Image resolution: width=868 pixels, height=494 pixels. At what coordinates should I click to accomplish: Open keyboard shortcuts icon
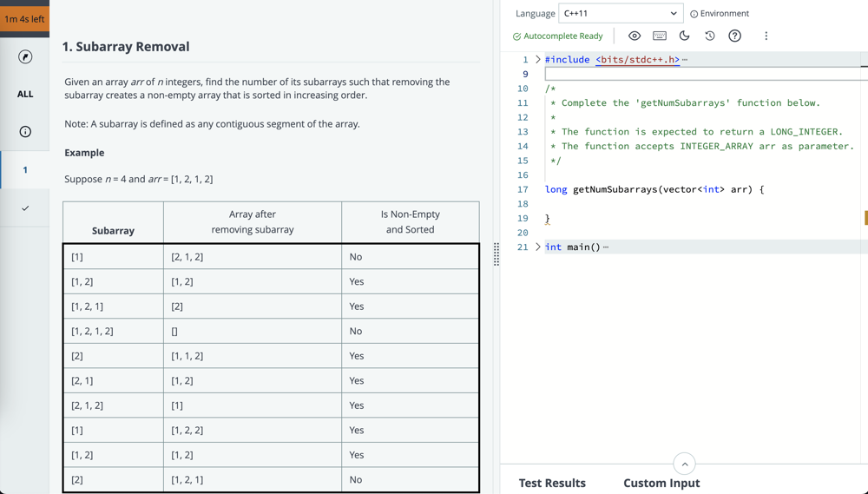click(x=660, y=36)
